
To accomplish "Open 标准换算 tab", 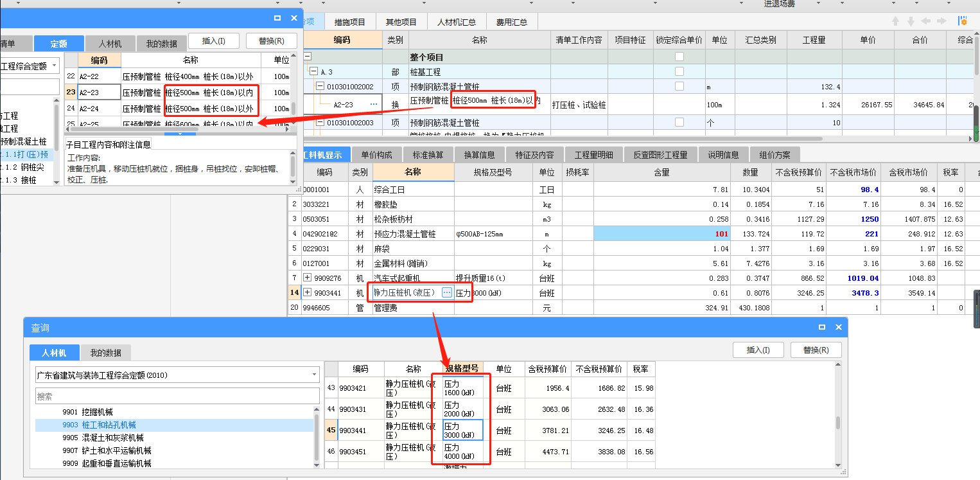I will [x=428, y=155].
